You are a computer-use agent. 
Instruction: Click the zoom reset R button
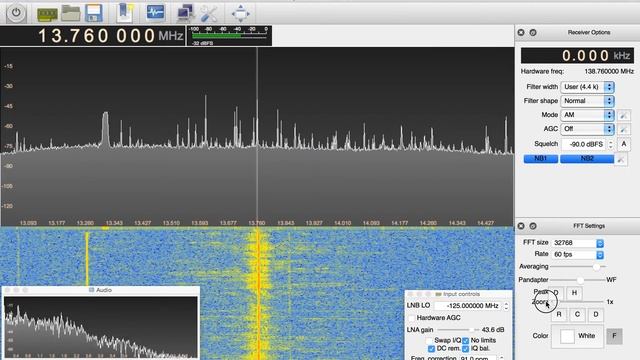pos(559,314)
